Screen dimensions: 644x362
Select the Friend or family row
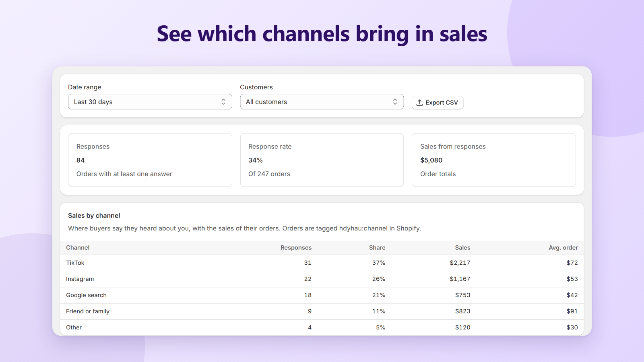(322, 311)
